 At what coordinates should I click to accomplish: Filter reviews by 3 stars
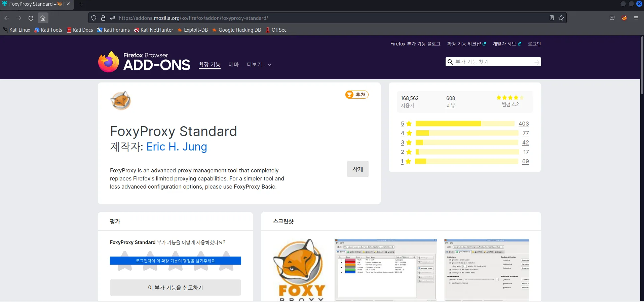[x=406, y=143]
